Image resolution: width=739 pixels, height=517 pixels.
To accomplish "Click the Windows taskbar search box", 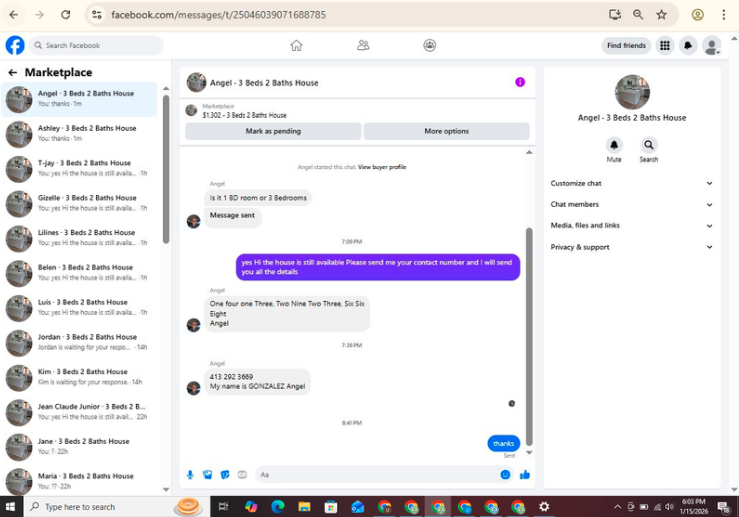I will click(x=115, y=507).
